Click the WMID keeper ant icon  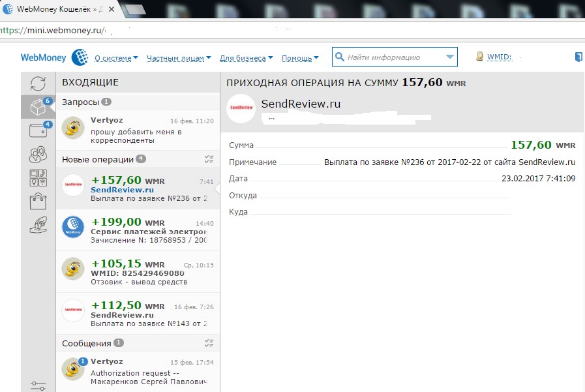click(x=480, y=56)
